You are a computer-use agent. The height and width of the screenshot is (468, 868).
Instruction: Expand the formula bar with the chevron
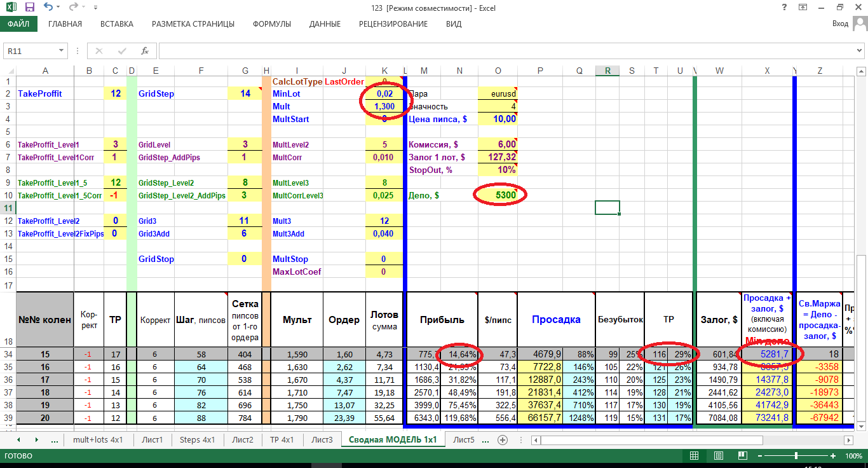[x=860, y=51]
